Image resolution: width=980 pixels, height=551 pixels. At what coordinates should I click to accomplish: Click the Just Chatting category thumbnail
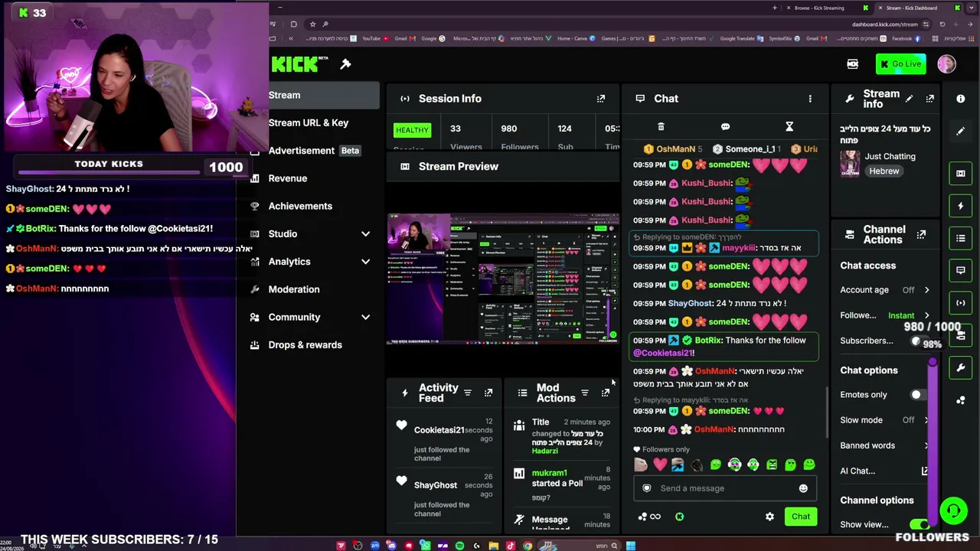pyautogui.click(x=850, y=164)
